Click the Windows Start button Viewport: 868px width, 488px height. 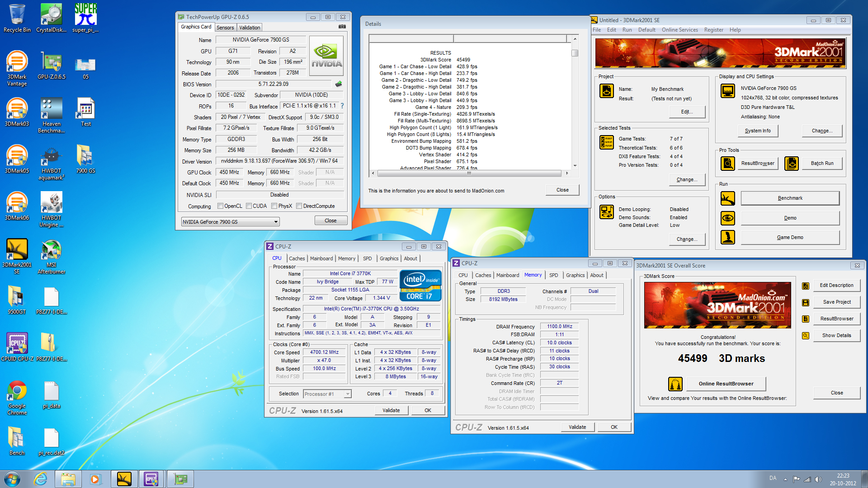(x=12, y=479)
